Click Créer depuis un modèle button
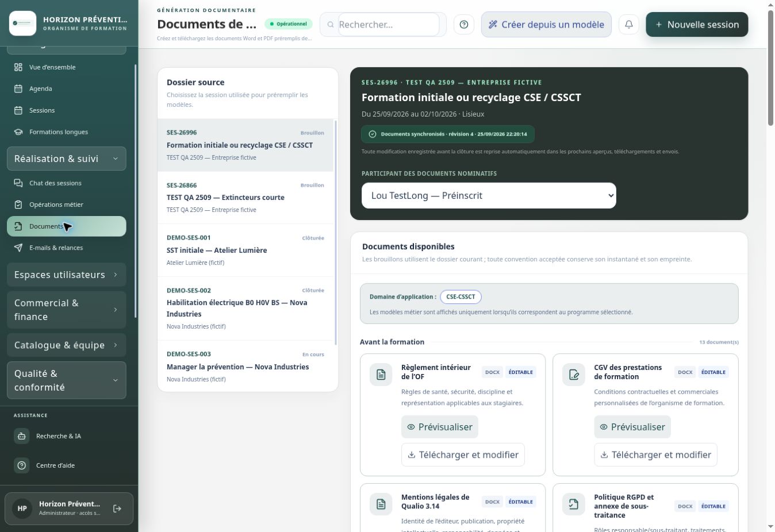775x532 pixels. coord(546,25)
